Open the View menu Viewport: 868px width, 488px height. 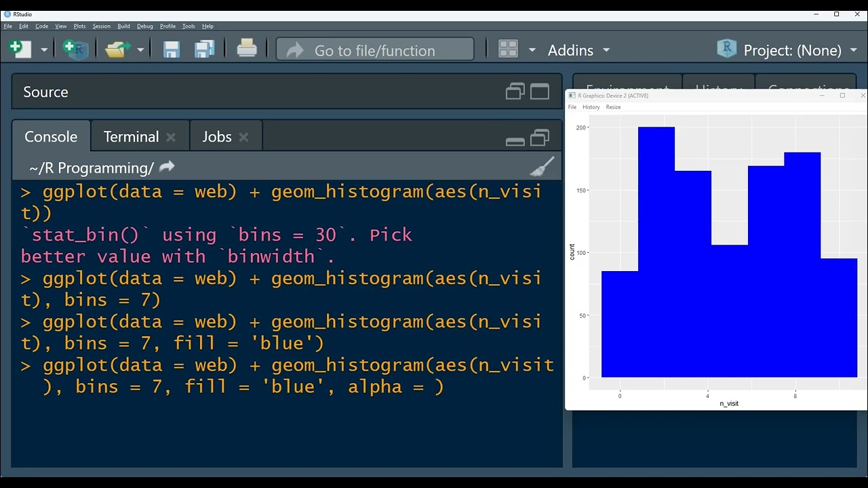[x=61, y=26]
